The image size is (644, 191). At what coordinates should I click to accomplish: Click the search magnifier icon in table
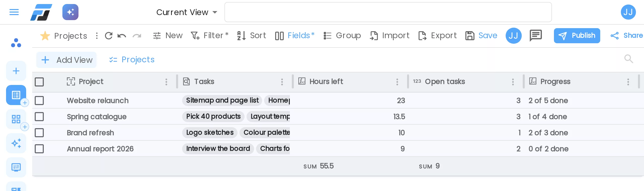pyautogui.click(x=629, y=59)
